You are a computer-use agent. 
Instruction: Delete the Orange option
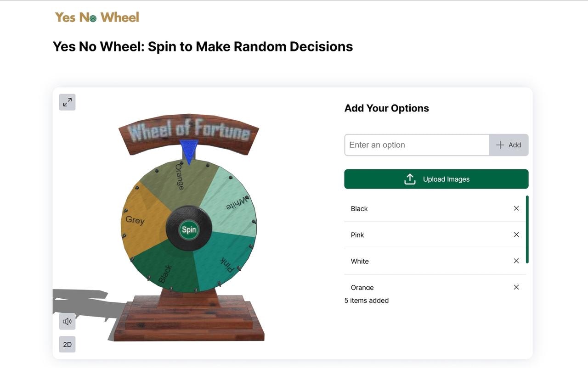[x=516, y=287]
